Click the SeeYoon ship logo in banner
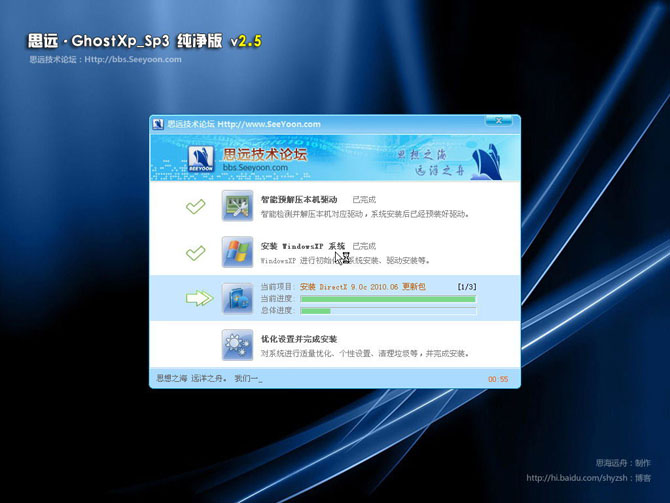 click(201, 159)
